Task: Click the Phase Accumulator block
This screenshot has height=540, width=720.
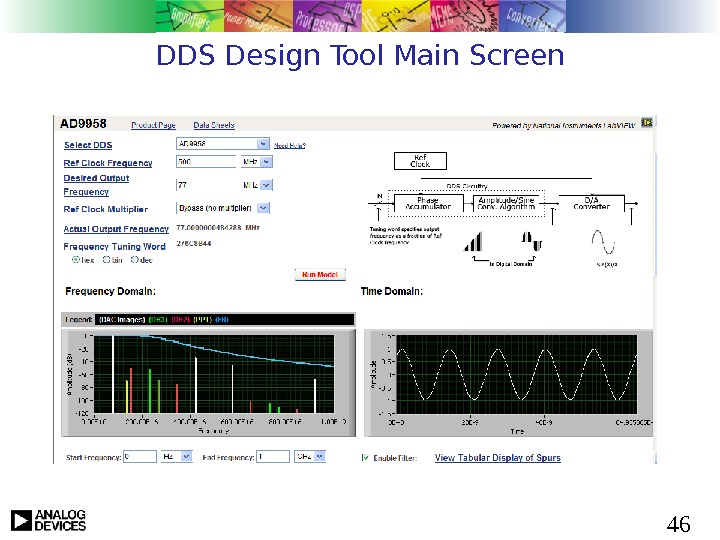Action: pos(428,203)
